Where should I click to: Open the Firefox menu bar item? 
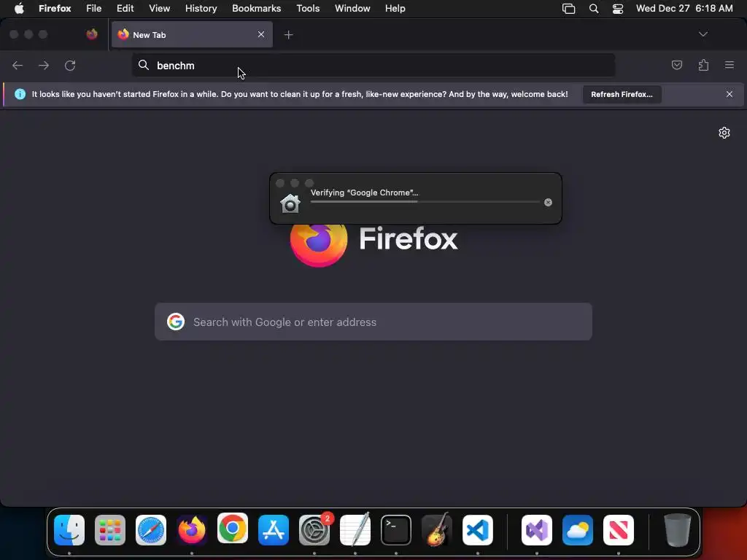[x=55, y=9]
